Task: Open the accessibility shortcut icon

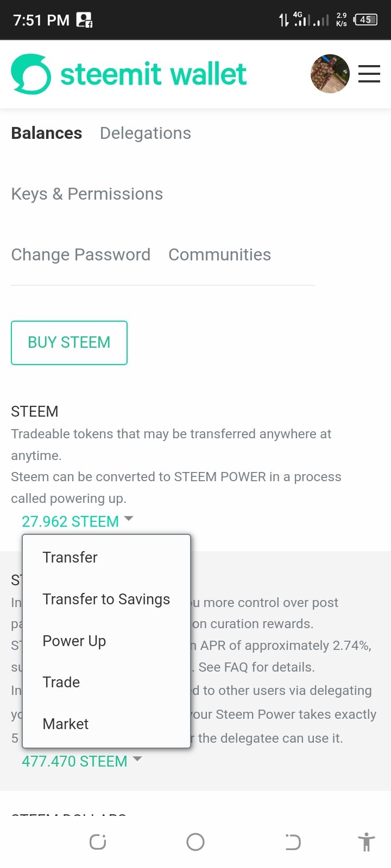Action: pos(367,842)
